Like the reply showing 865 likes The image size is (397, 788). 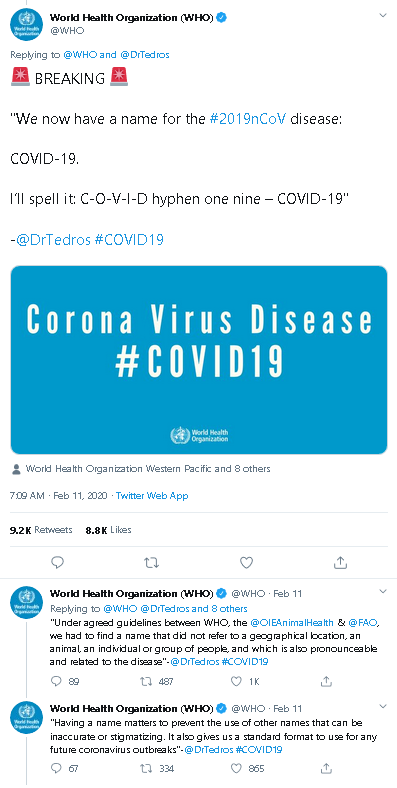coord(236,768)
